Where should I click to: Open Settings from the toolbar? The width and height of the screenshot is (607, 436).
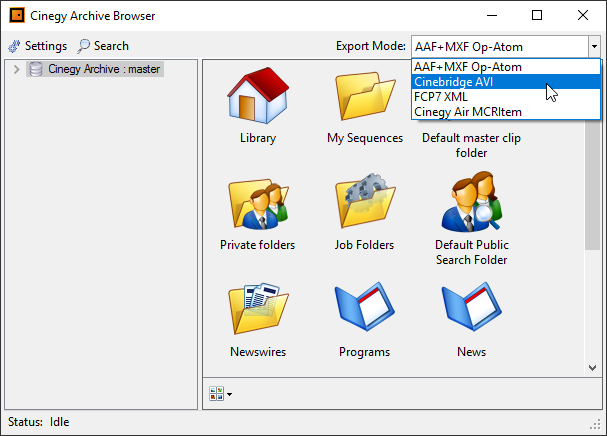point(38,46)
